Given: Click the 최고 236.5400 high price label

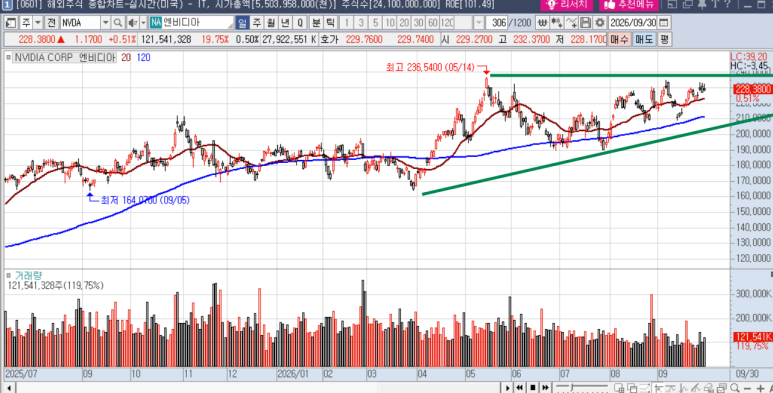Looking at the screenshot, I should tap(430, 68).
